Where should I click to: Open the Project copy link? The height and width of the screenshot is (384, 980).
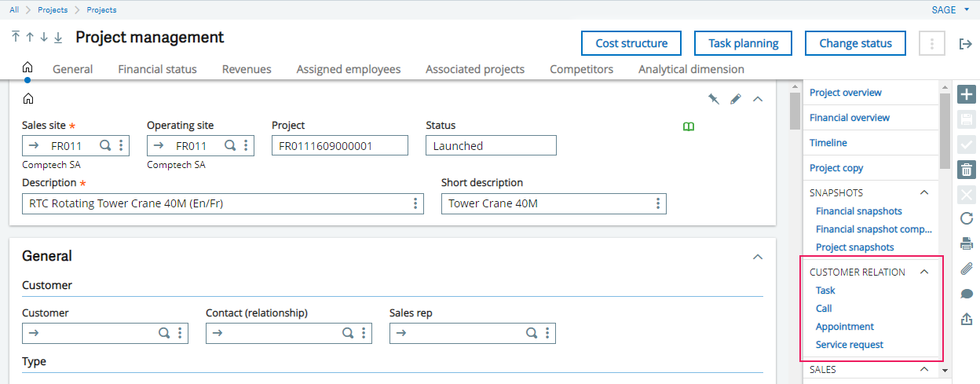coord(836,168)
